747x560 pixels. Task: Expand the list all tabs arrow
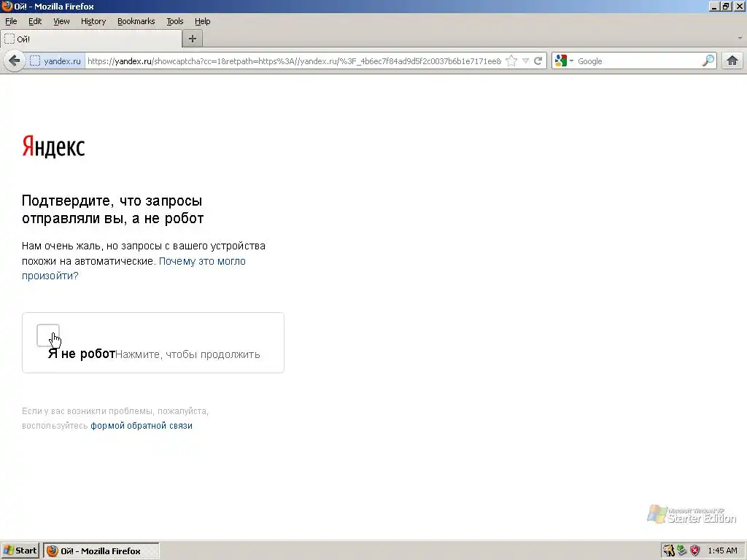(x=740, y=38)
